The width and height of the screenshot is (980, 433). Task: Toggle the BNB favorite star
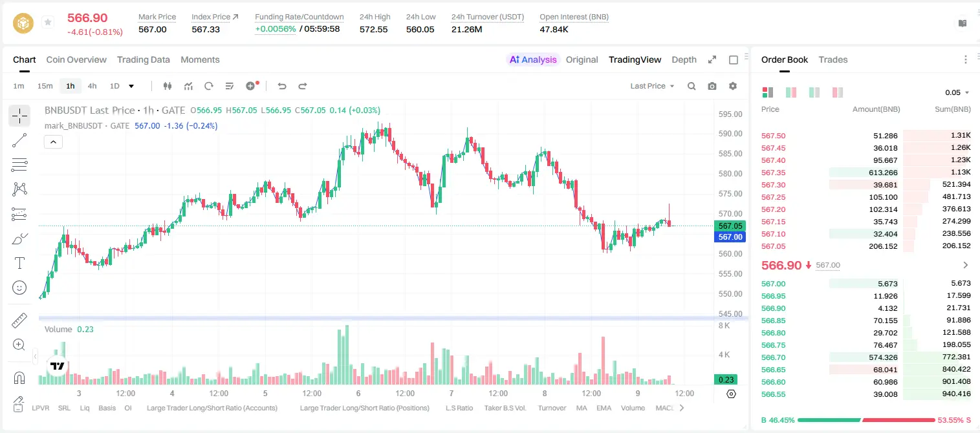coord(48,23)
